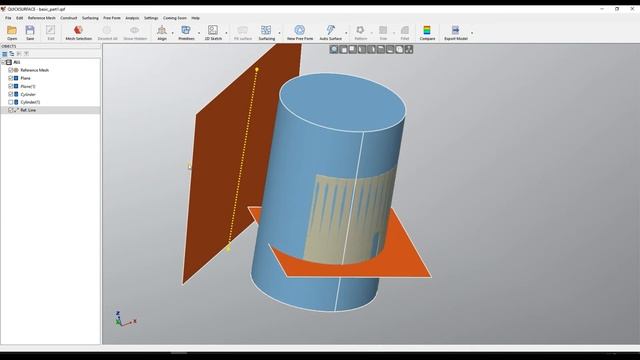Open the Surfacing menu

click(x=90, y=18)
